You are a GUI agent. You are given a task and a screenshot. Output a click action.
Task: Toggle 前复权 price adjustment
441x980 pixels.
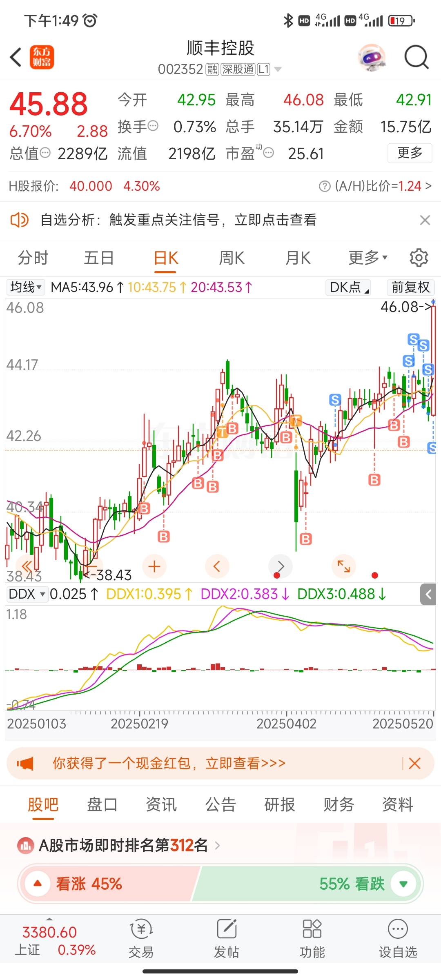pos(410,287)
